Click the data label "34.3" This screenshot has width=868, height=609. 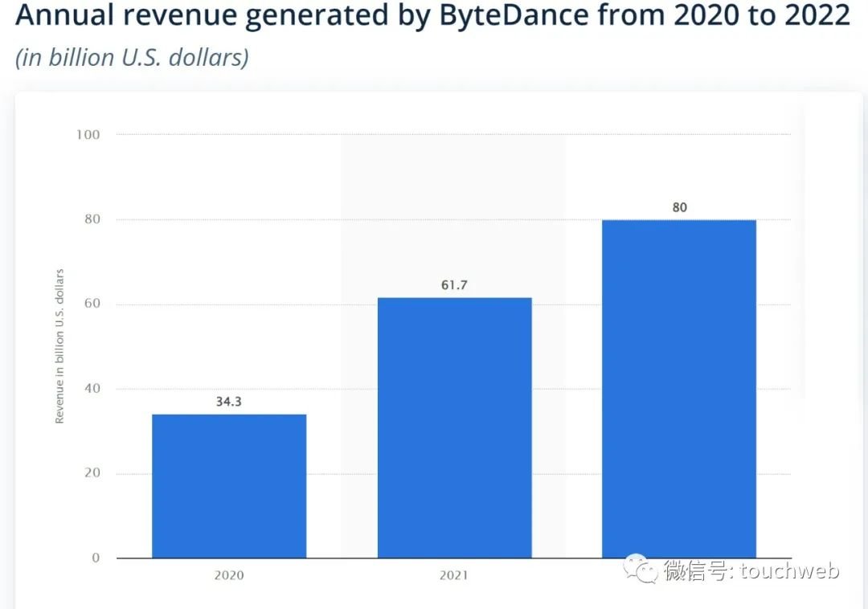[x=228, y=402]
